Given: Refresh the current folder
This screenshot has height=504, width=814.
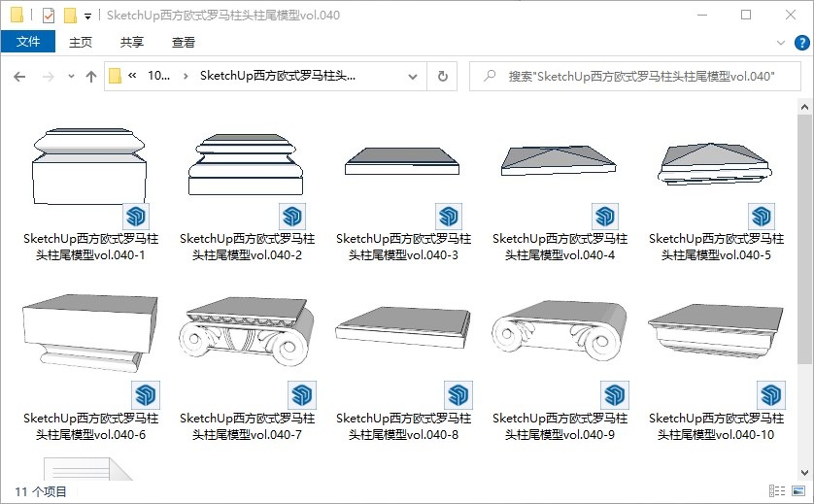Looking at the screenshot, I should pos(442,77).
